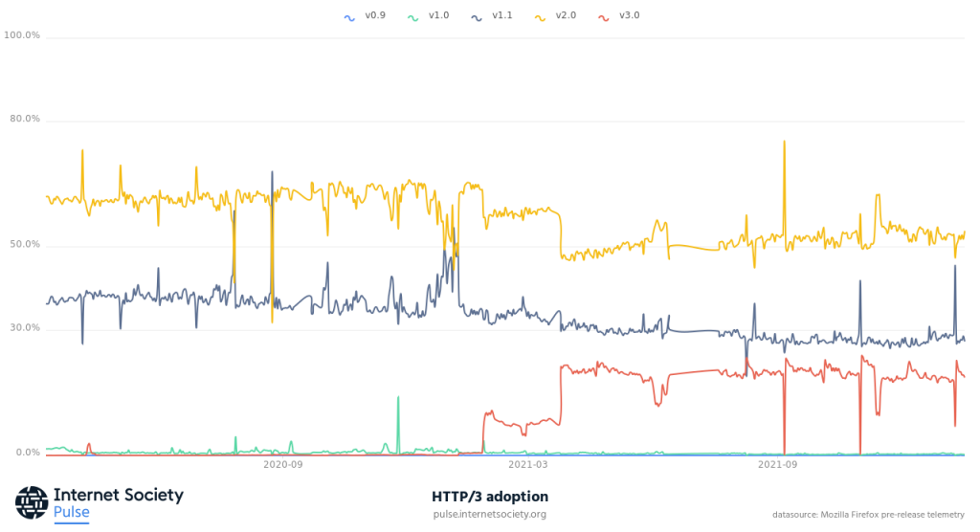The image size is (980, 532).
Task: Click the dark gray v1.1 legend line icon
Action: [x=477, y=16]
